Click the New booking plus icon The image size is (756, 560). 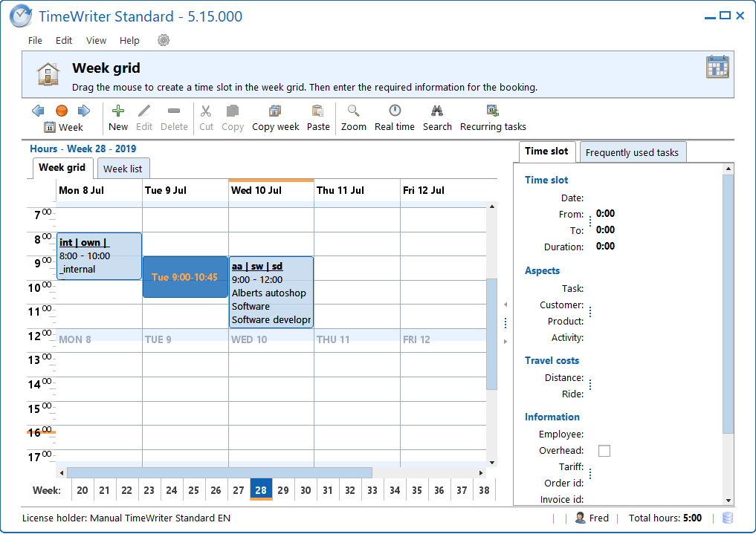click(x=117, y=111)
